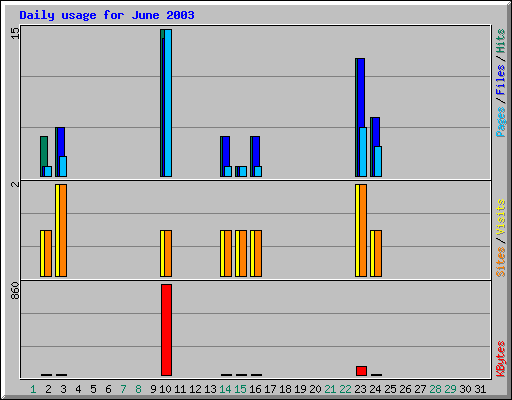Select the short cyan Pages bar for day 15
512x400 pixels.
[243, 171]
